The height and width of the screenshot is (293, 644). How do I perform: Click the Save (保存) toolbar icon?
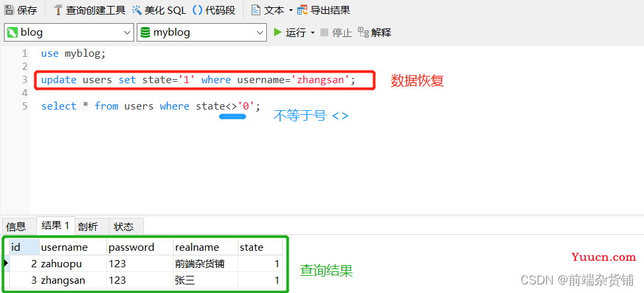(9, 11)
